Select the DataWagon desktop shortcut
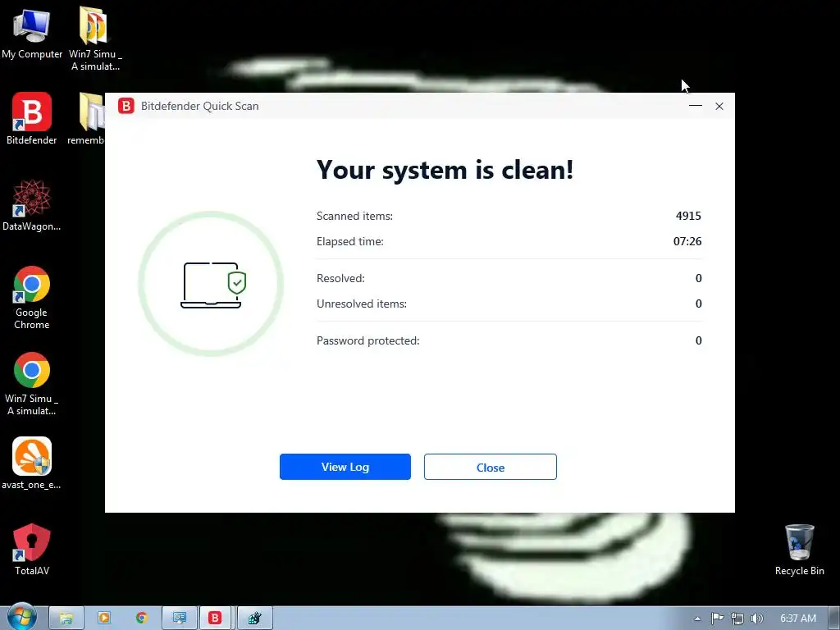The image size is (840, 630). 32,206
